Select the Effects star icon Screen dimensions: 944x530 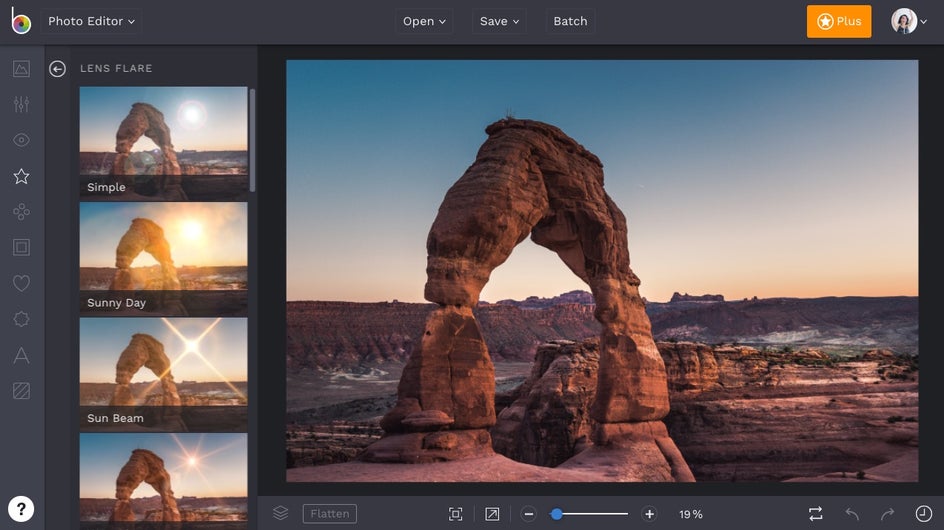[x=21, y=176]
